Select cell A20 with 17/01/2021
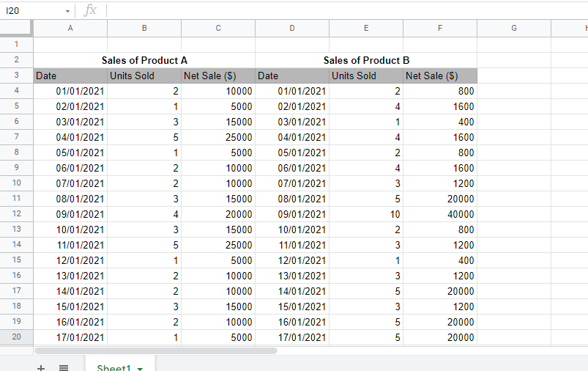The height and width of the screenshot is (371, 588). 70,337
